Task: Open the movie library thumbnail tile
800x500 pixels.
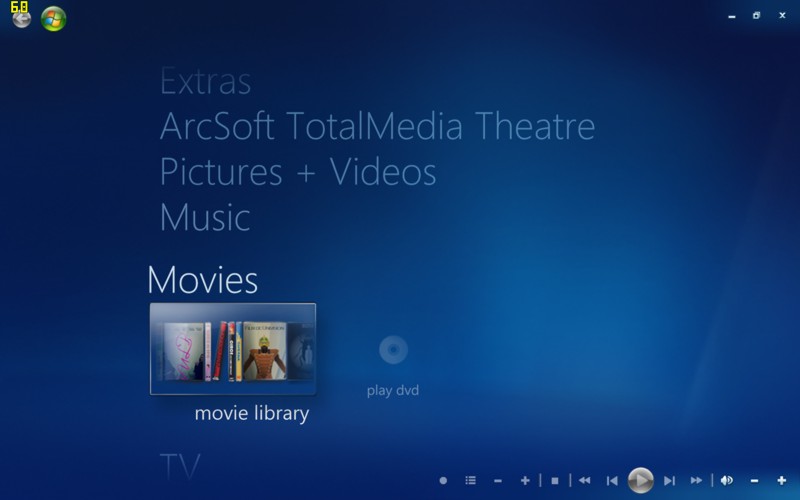Action: [233, 349]
